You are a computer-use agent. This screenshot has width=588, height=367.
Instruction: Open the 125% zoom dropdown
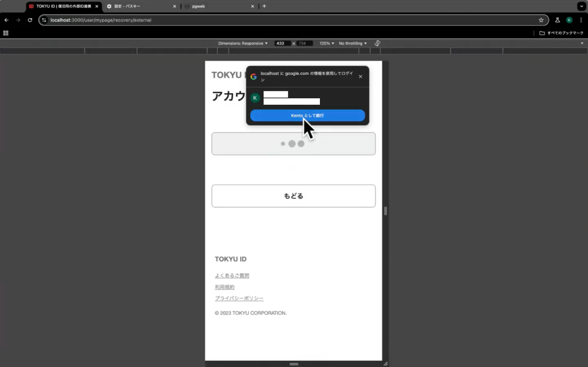click(326, 43)
